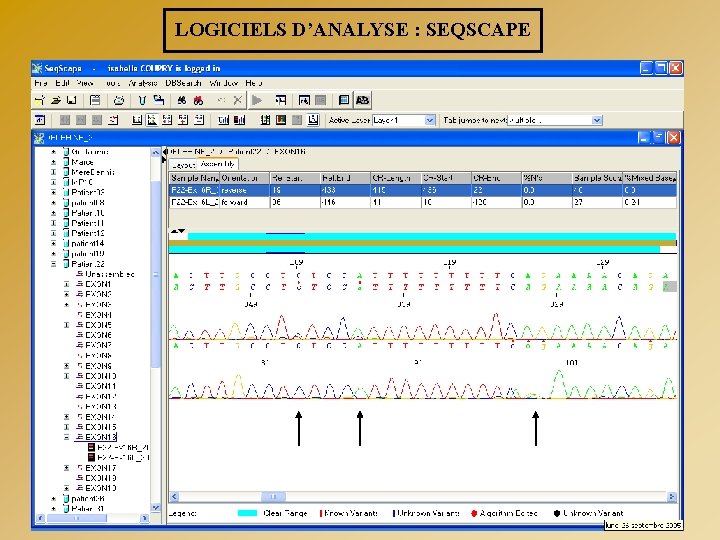This screenshot has height=540, width=720.
Task: Select EXON11 in the project tree
Action: [x=101, y=386]
